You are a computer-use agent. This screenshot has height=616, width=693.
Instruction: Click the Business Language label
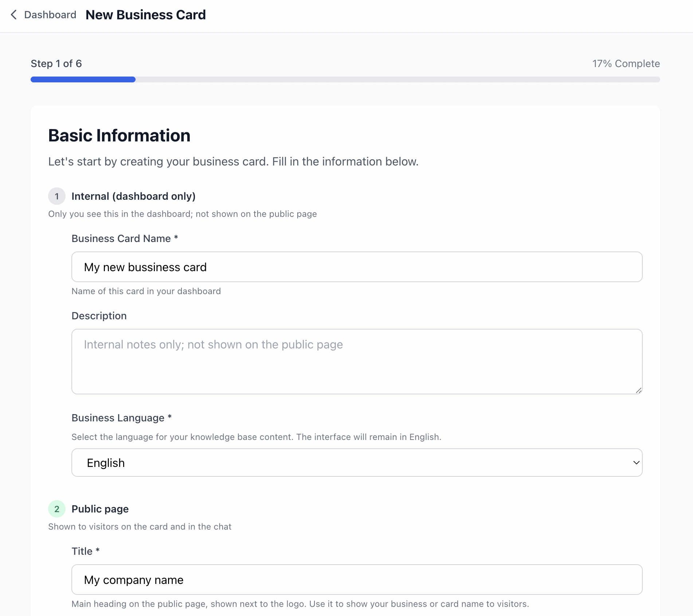point(118,418)
